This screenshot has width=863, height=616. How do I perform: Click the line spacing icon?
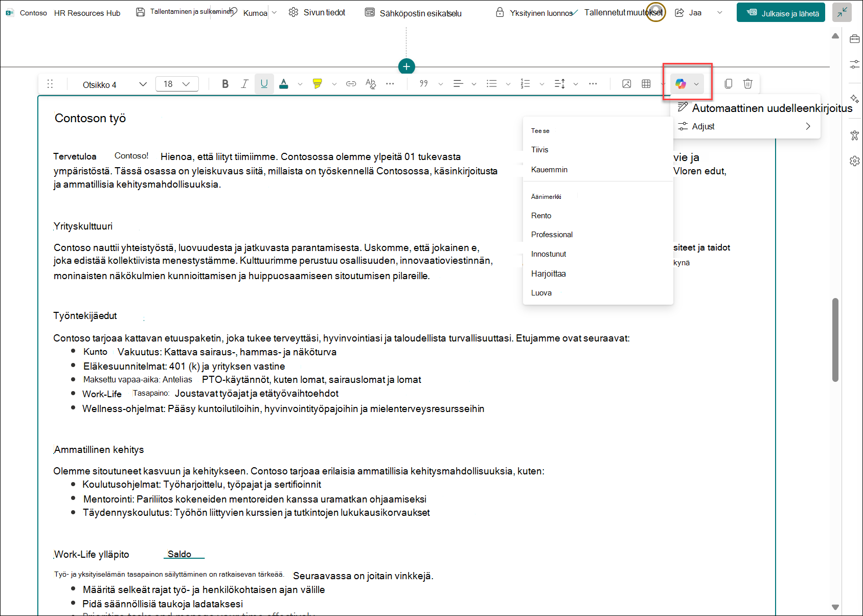tap(560, 84)
